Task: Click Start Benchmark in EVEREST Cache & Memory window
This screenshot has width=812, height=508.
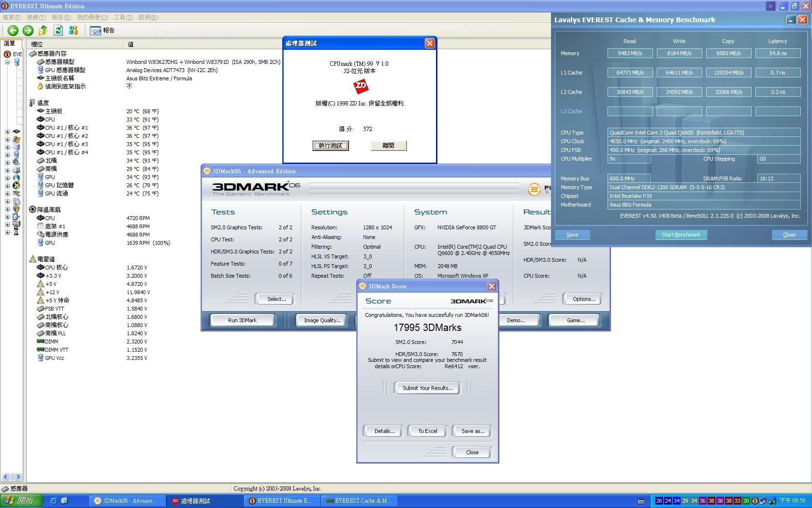Action: pyautogui.click(x=681, y=235)
